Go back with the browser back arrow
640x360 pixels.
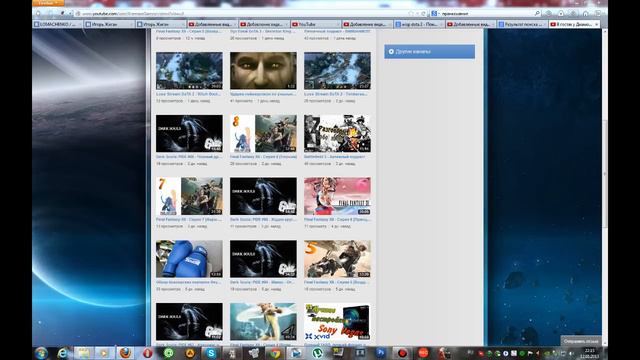point(39,13)
